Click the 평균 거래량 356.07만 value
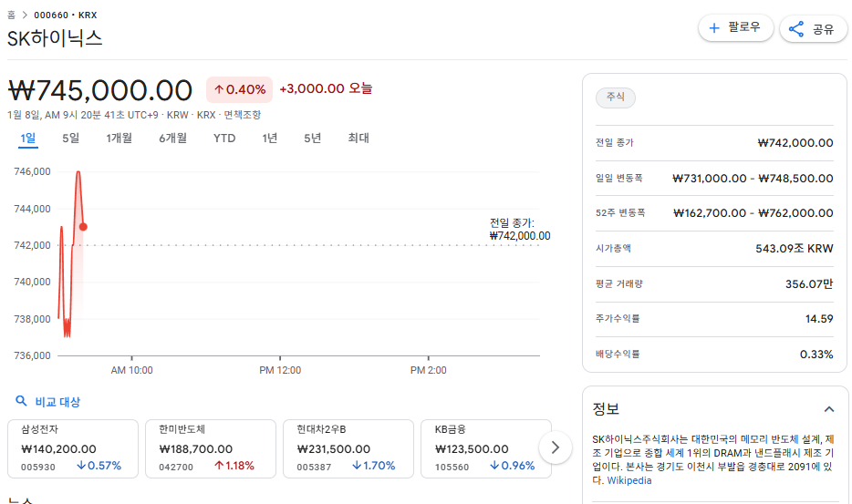Screen dimensions: 852x504 tap(809, 284)
